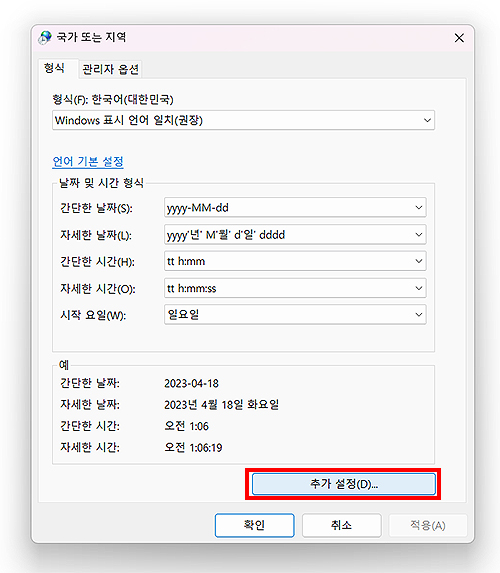Screen dimensions: 500x573
Task: Click the 시작 요일(W): label
Action: 93,315
